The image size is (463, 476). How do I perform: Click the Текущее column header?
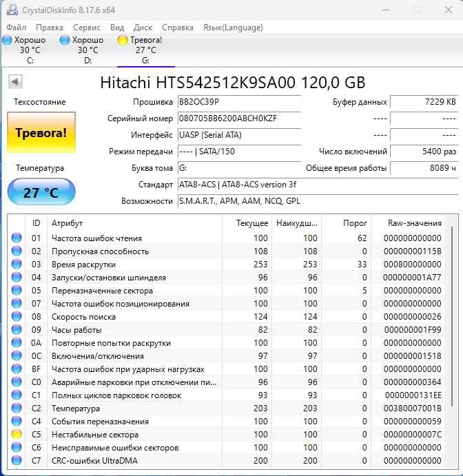247,223
